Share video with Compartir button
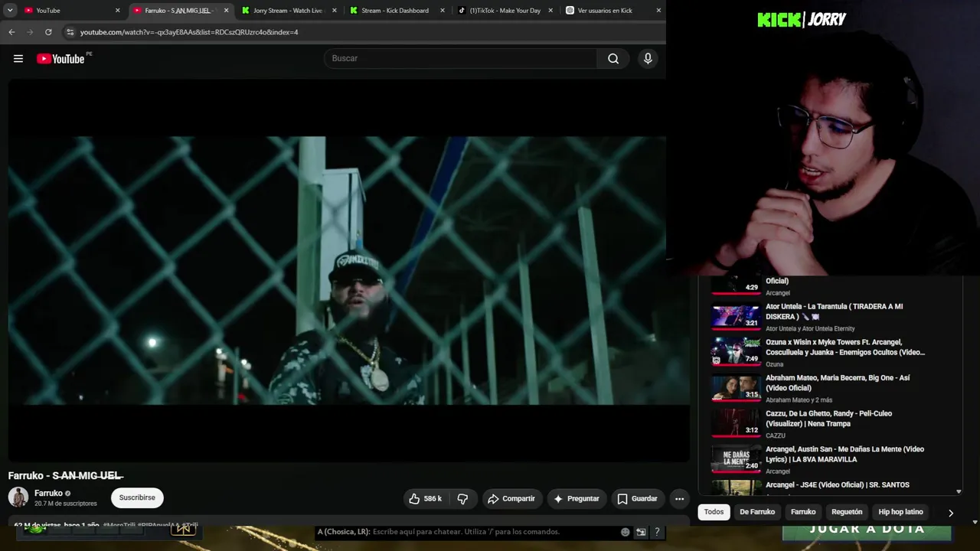This screenshot has height=551, width=980. 511,499
